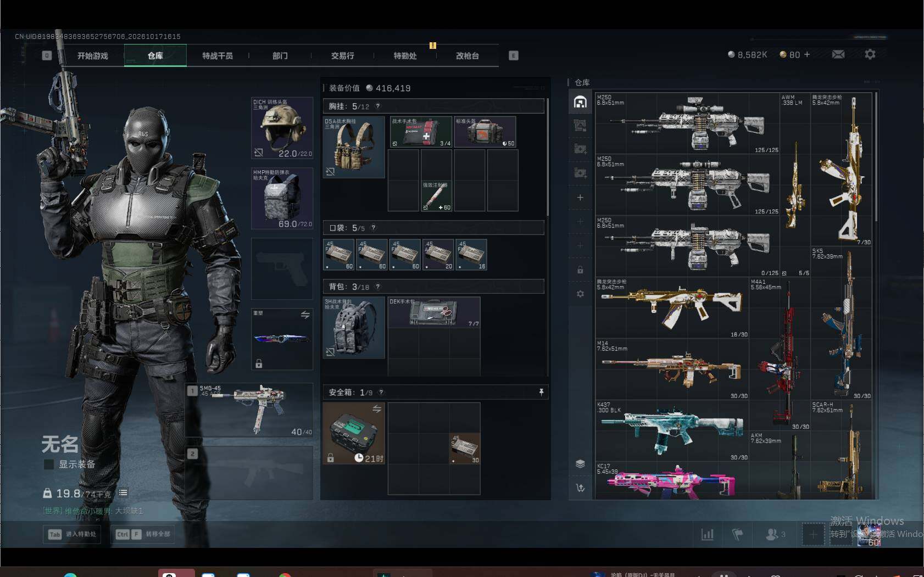
Task: Select the DEK手术包 in backpack
Action: coord(434,312)
